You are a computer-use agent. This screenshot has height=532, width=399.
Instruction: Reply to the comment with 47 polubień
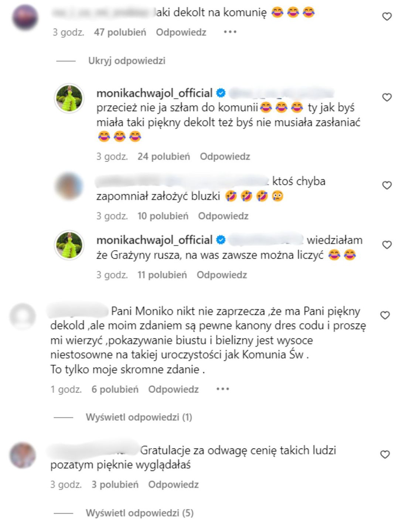coord(181,32)
